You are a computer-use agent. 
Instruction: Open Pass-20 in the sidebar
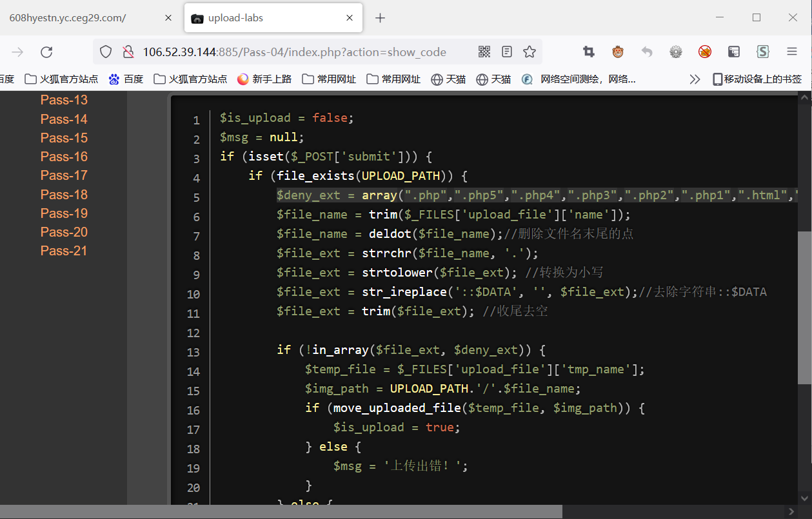(x=64, y=232)
